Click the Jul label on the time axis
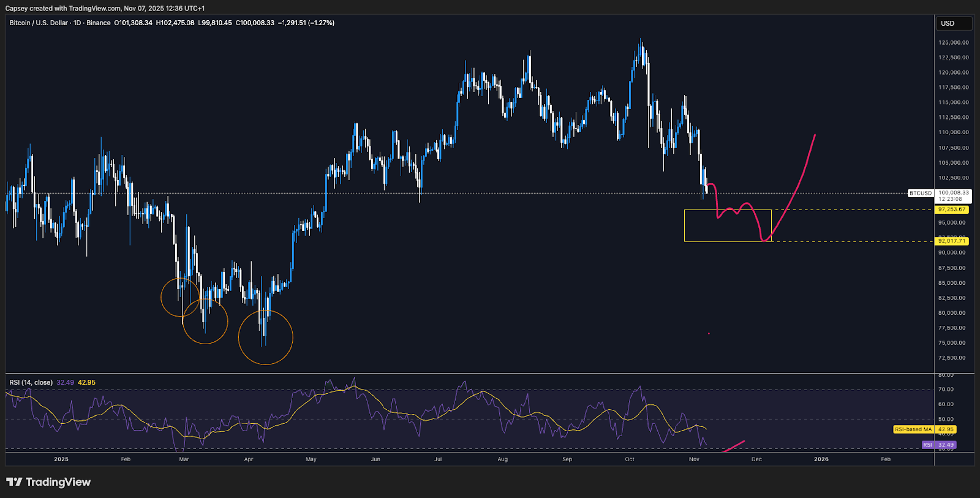 point(438,459)
